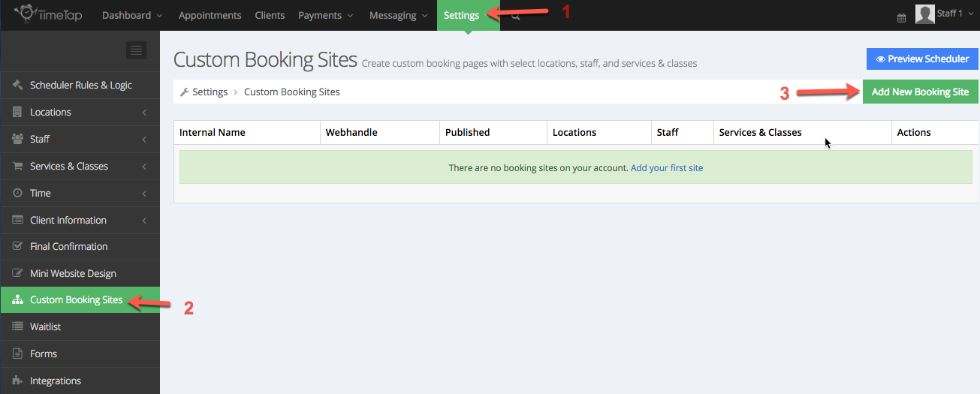980x394 pixels.
Task: Collapse sidebar with hamburger icon
Action: point(136,50)
